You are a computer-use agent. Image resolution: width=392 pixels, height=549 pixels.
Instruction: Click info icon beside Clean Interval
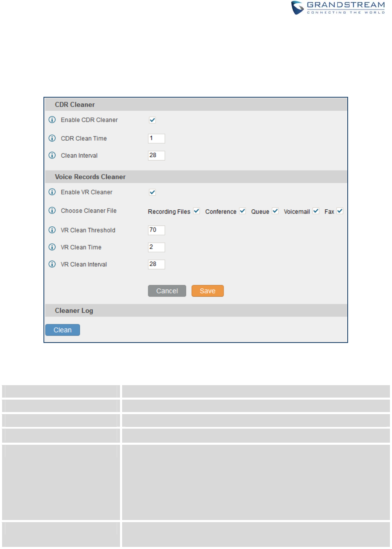[x=52, y=155]
